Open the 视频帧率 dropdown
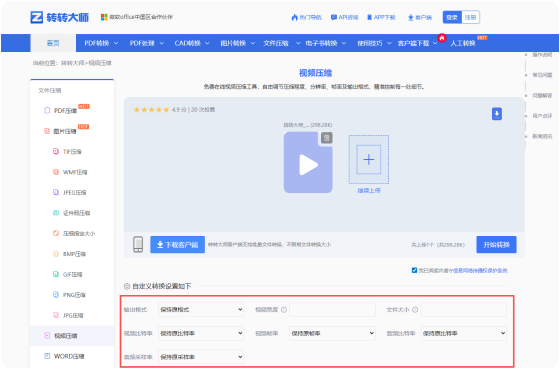The height and width of the screenshot is (369, 560). coord(332,333)
